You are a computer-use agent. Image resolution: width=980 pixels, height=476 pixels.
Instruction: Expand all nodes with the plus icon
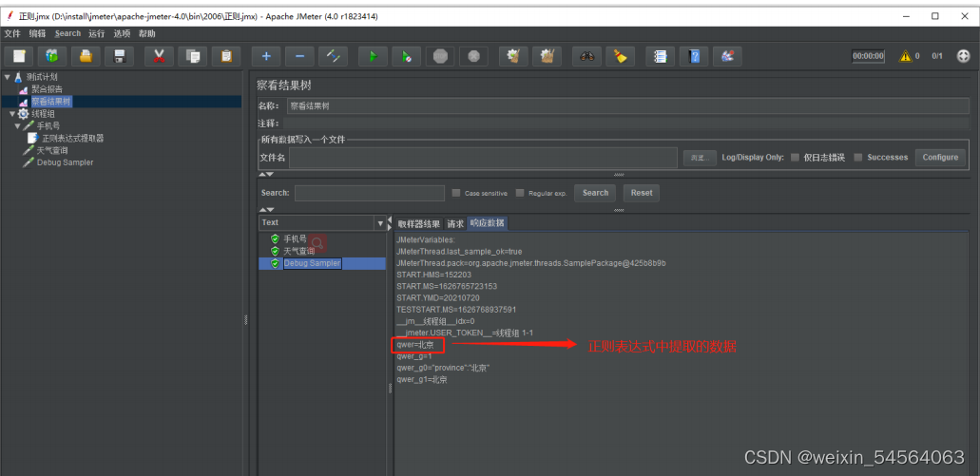266,56
